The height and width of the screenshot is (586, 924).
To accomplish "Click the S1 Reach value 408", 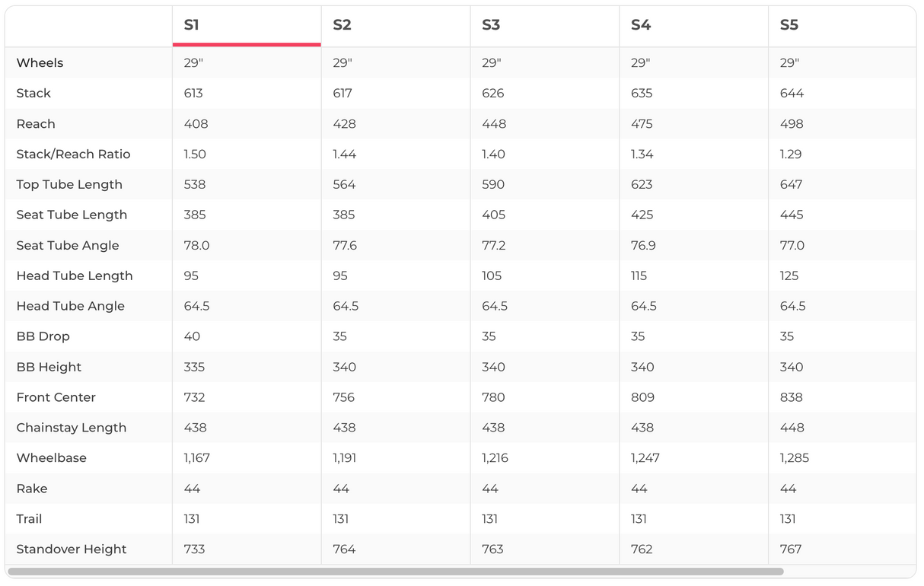I will pos(196,123).
